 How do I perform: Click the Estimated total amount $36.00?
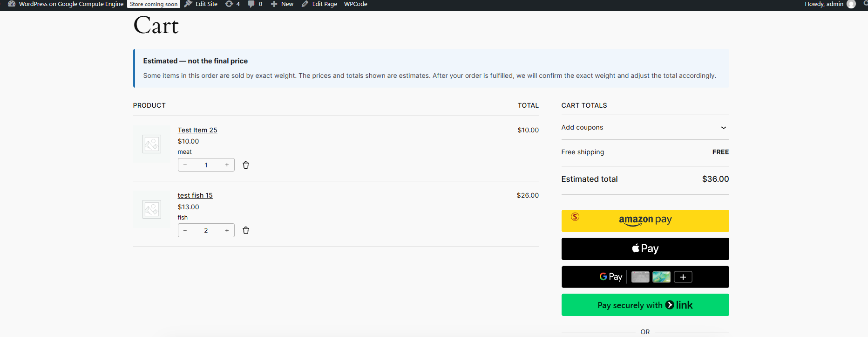[715, 179]
